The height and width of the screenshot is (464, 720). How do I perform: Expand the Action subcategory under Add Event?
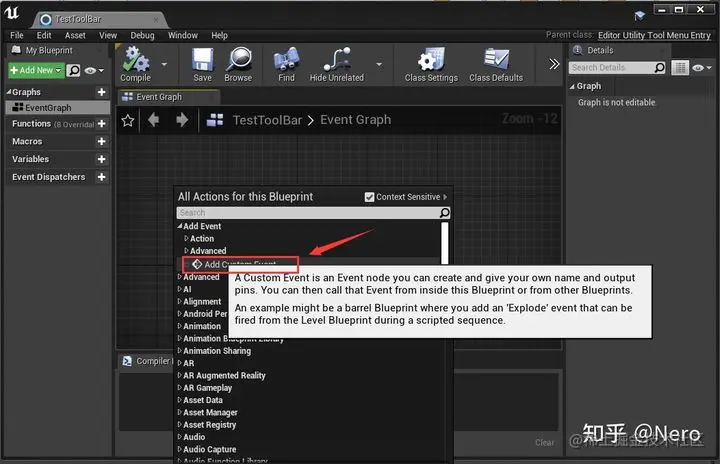186,238
